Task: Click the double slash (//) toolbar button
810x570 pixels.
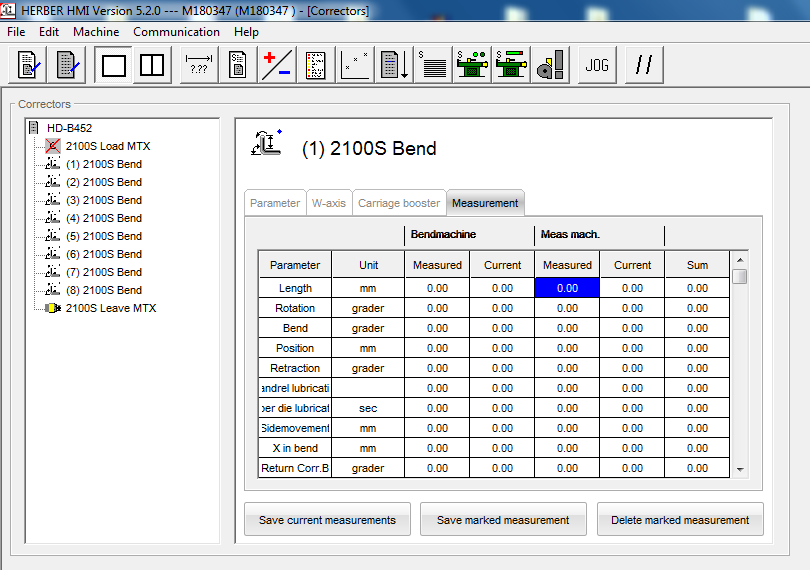Action: (x=645, y=66)
